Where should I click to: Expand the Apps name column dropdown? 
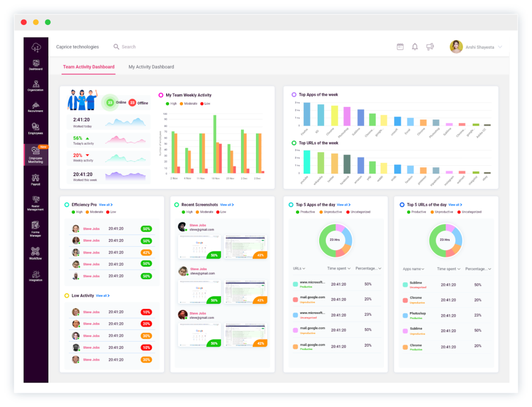[413, 268]
